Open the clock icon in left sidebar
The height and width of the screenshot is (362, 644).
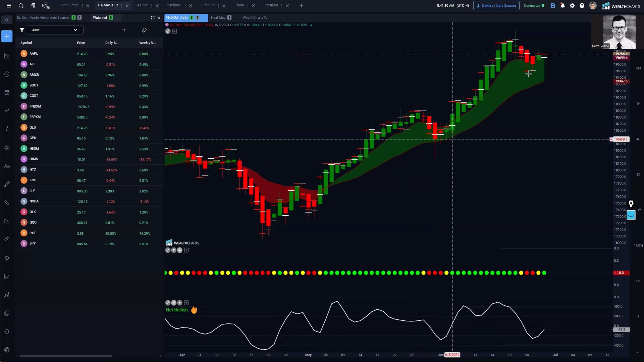tap(7, 74)
